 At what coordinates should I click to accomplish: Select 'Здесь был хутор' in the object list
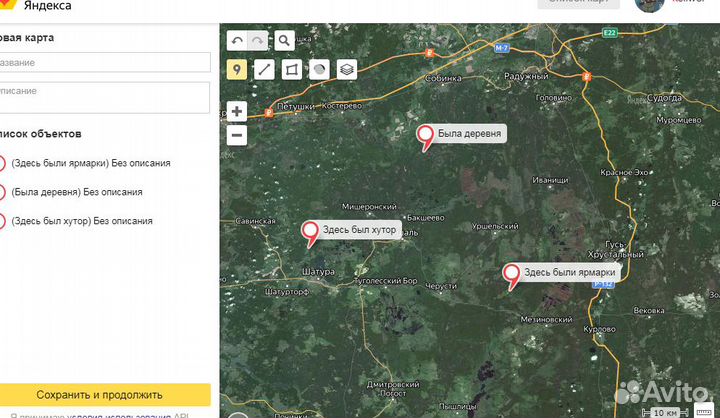coord(81,221)
